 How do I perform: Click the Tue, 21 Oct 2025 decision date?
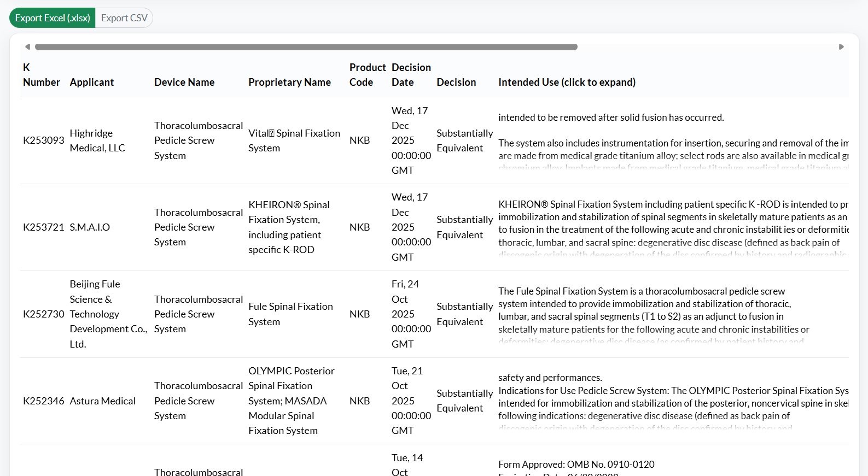[411, 401]
